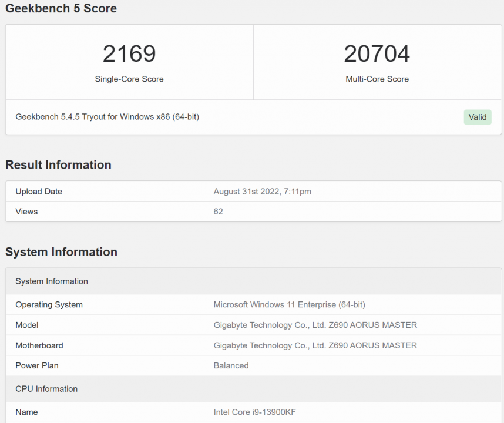Click the CPU Information section header

click(x=46, y=389)
